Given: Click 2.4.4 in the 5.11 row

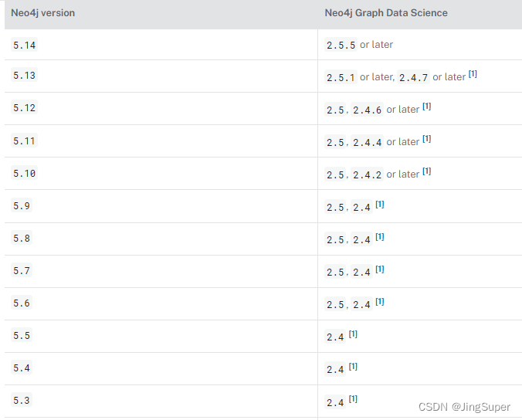Looking at the screenshot, I should click(x=368, y=142).
